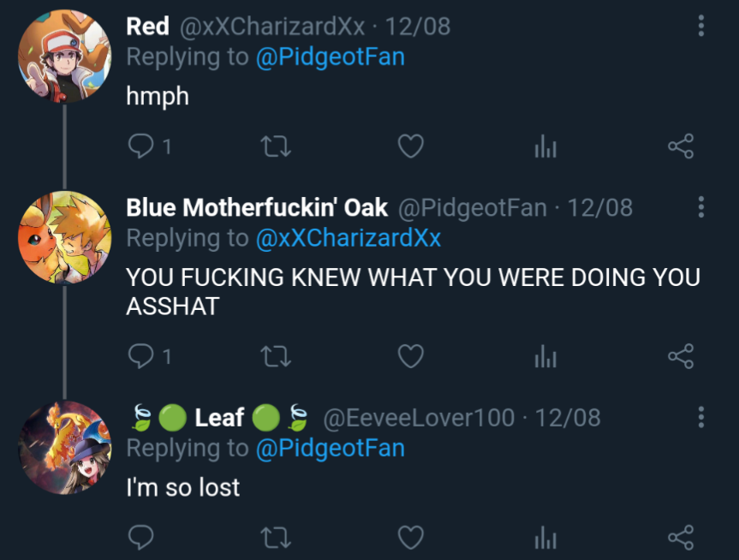
Task: Open Red's profile picture
Action: tap(64, 57)
